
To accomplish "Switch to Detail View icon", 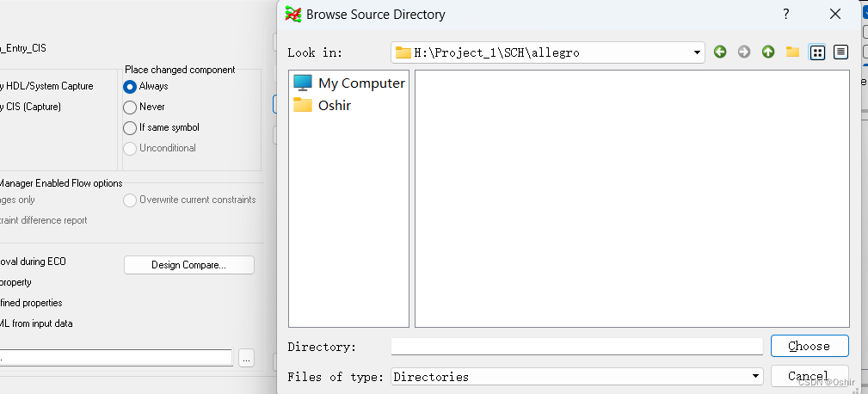I will pyautogui.click(x=840, y=52).
